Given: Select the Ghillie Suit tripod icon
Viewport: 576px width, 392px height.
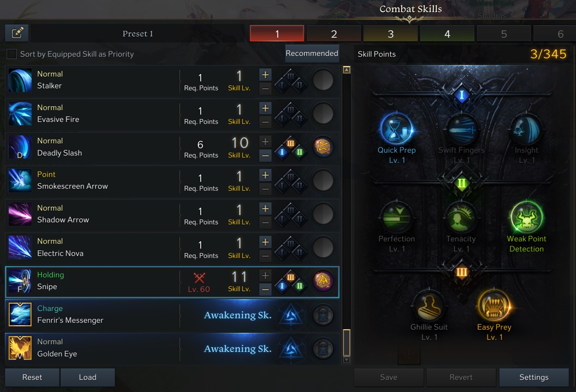Looking at the screenshot, I should pos(429,306).
